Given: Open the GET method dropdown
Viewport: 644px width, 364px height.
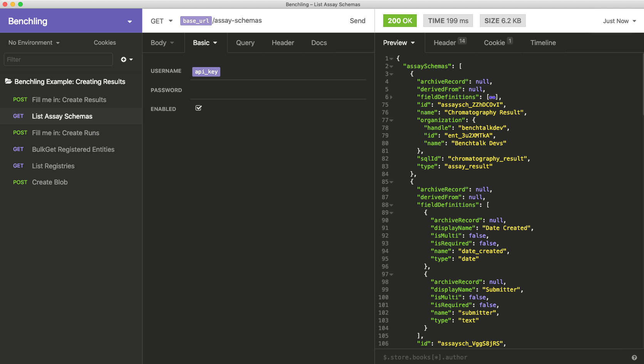Looking at the screenshot, I should tap(161, 21).
